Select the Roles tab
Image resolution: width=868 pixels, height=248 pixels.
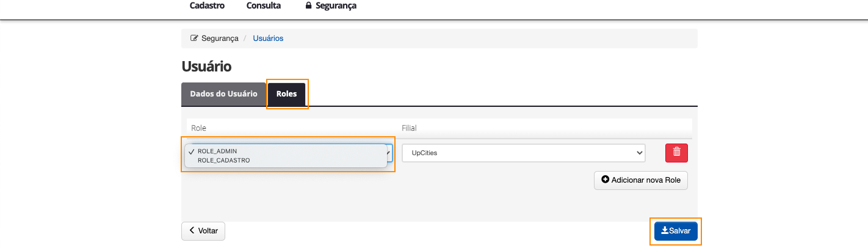point(287,94)
